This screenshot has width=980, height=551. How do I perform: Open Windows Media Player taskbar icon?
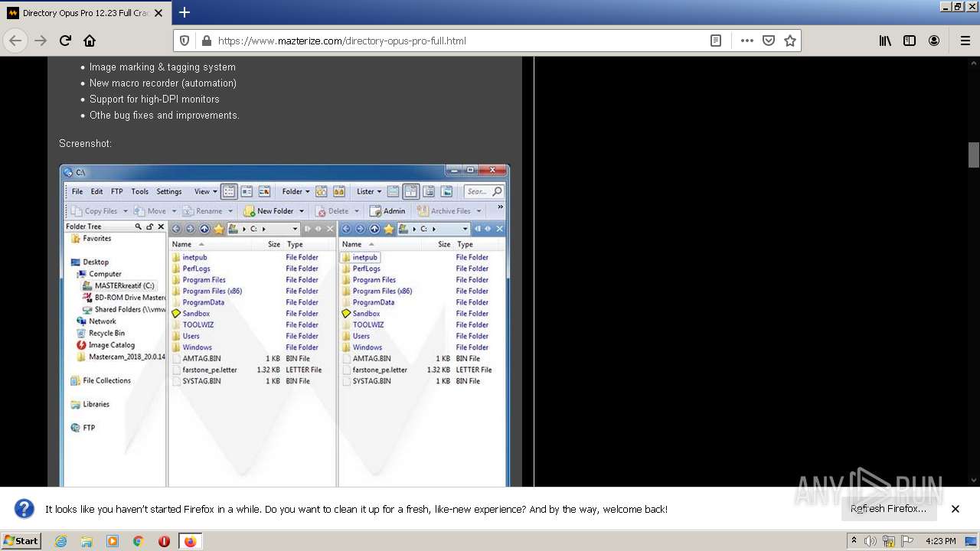[113, 541]
